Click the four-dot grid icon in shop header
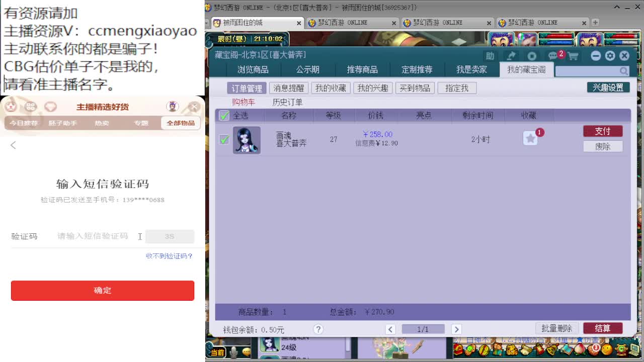Screen dimensions: 644x362 (x=31, y=107)
